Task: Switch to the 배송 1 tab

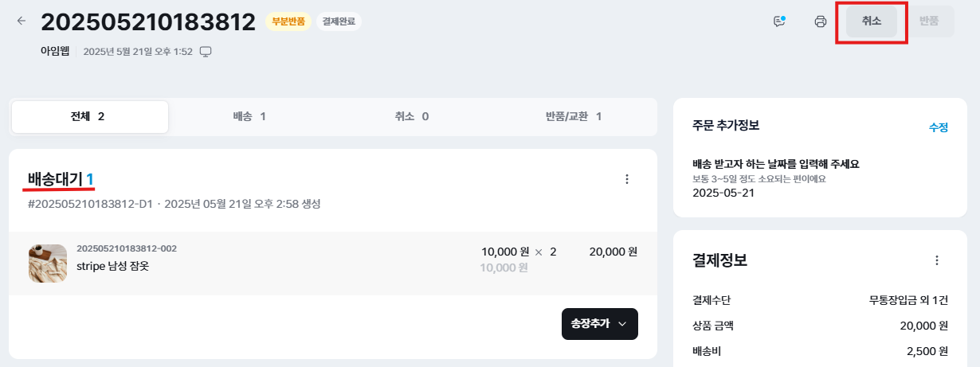Action: 249,116
